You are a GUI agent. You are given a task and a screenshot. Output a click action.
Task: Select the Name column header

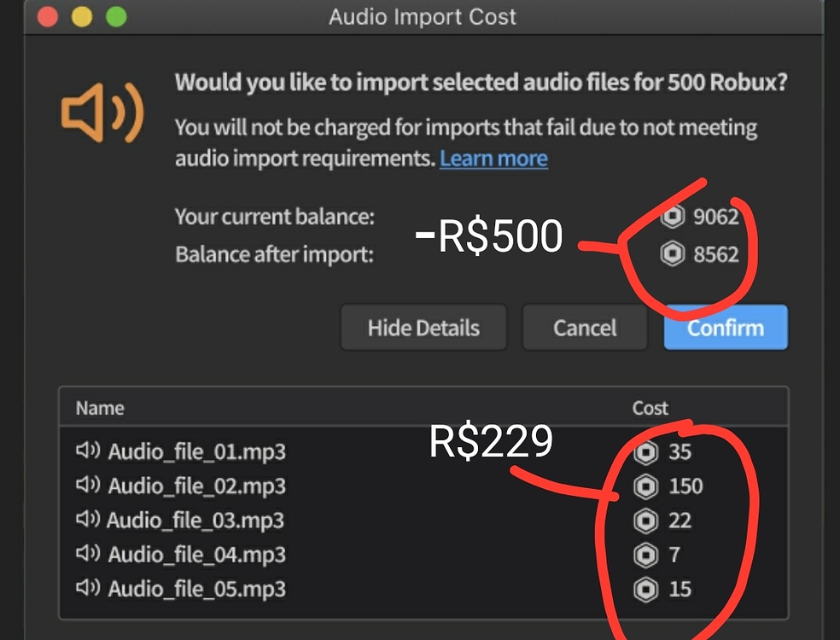(x=99, y=408)
